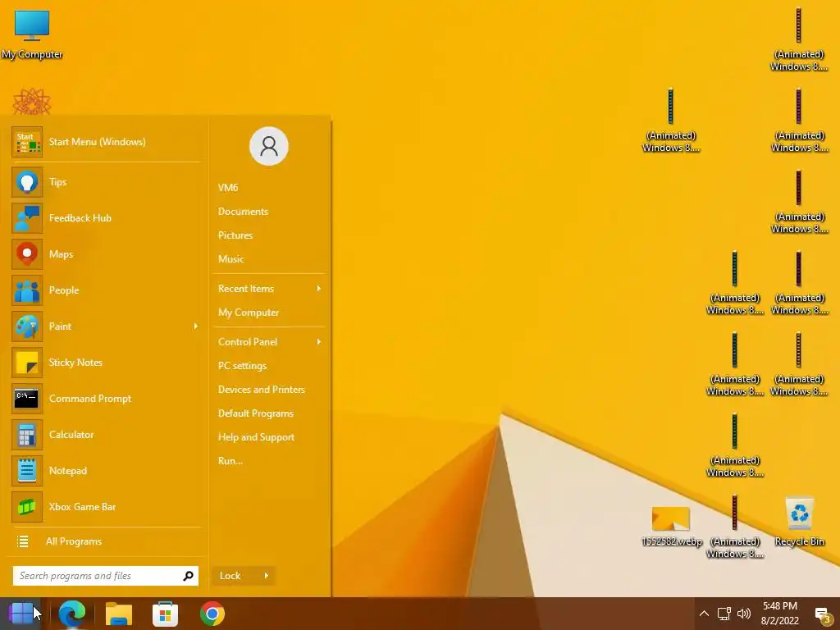This screenshot has height=630, width=840.
Task: Select the 1552582.webp desktop file
Action: 671,526
